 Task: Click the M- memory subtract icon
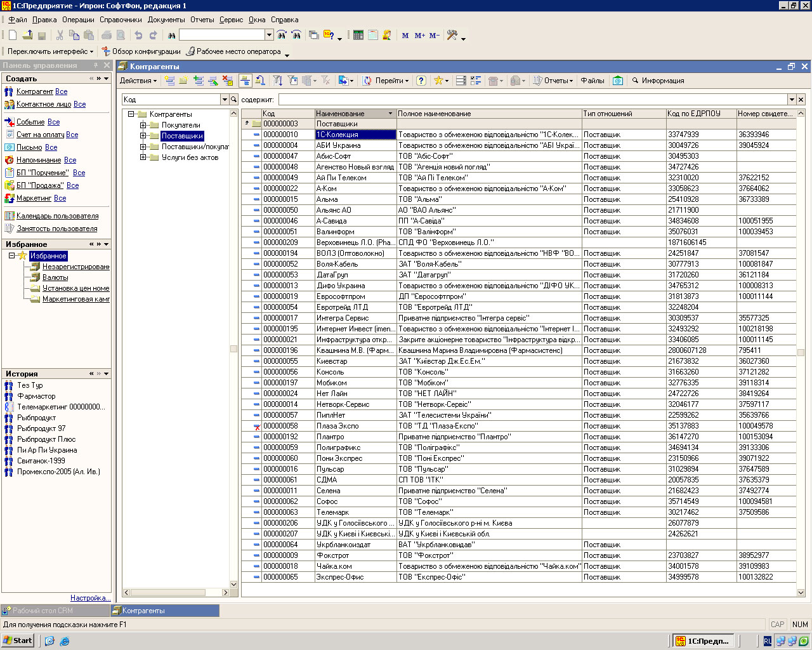click(x=435, y=35)
